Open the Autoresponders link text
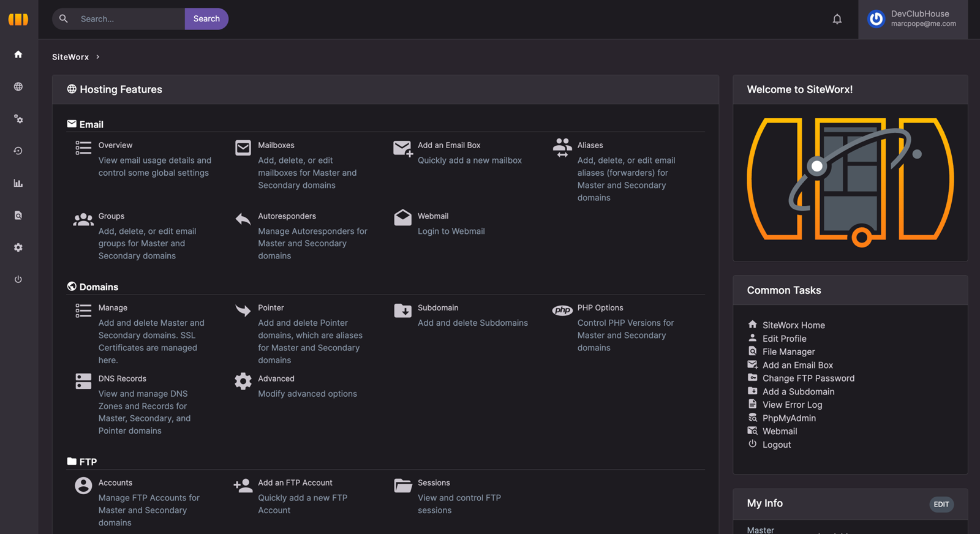 pyautogui.click(x=287, y=217)
